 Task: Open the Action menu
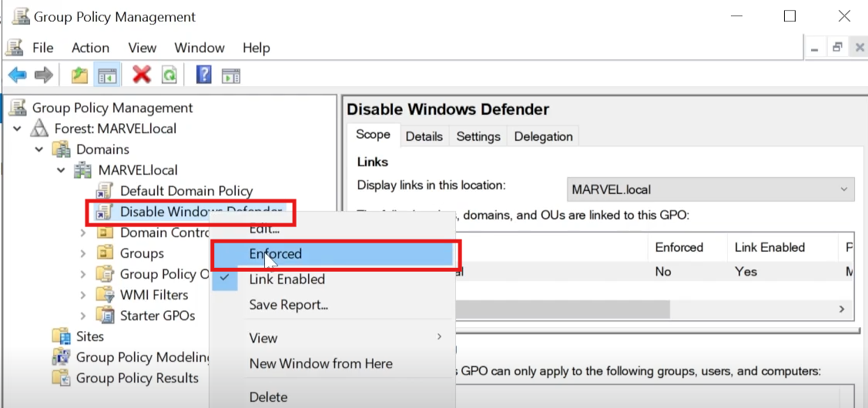pyautogui.click(x=90, y=48)
